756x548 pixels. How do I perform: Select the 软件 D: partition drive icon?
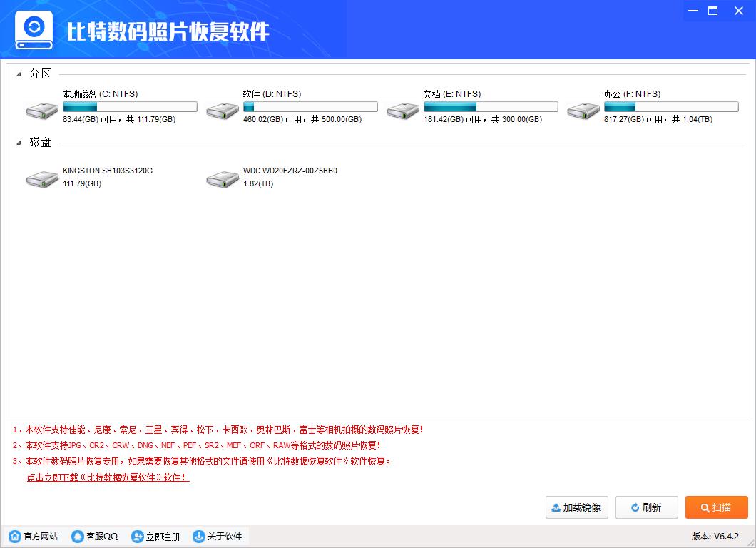[223, 111]
